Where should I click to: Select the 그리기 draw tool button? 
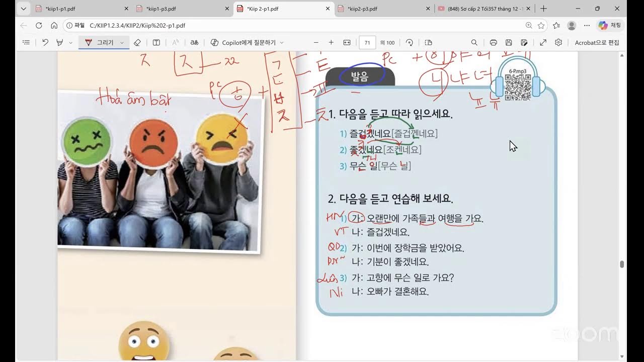(x=99, y=43)
